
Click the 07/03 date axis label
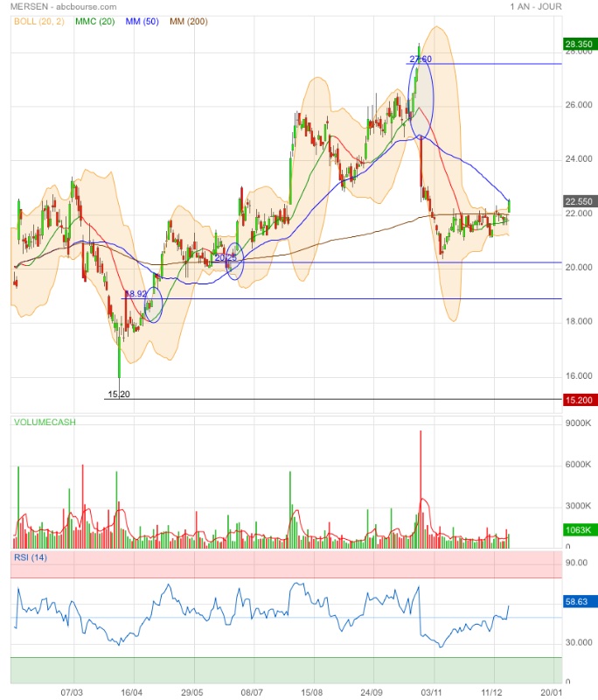tap(72, 692)
